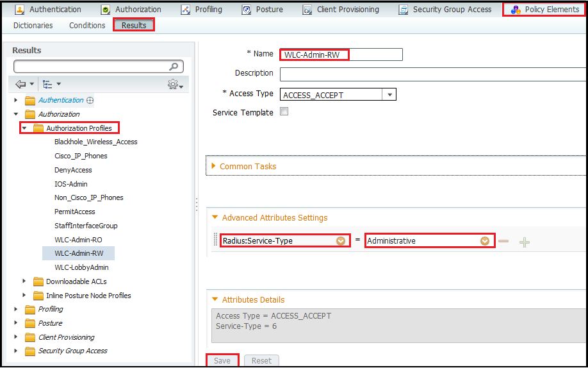Screen dimensions: 588x368
Task: Open the Conditions sub-tab
Action: point(87,25)
